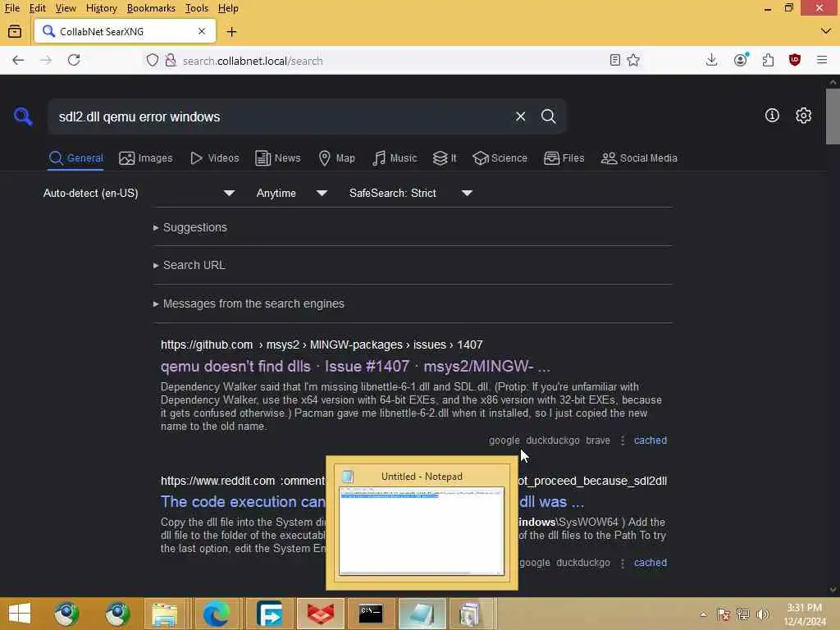This screenshot has height=630, width=840.
Task: Click the Firefox View icon beside the tab strip
Action: (15, 32)
